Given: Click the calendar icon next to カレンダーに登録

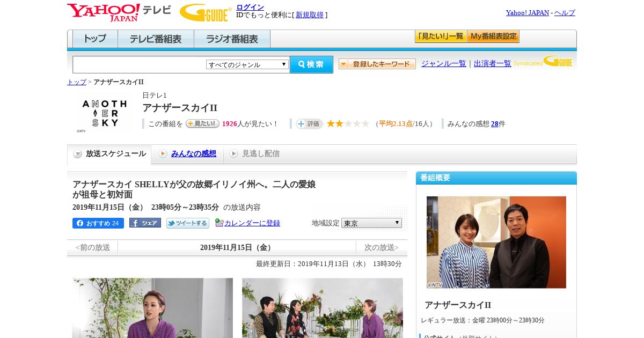Looking at the screenshot, I should click(x=219, y=223).
